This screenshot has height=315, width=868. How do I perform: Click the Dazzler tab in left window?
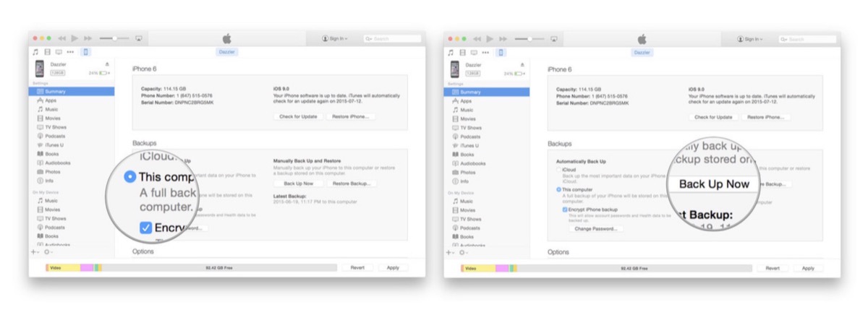(x=227, y=52)
